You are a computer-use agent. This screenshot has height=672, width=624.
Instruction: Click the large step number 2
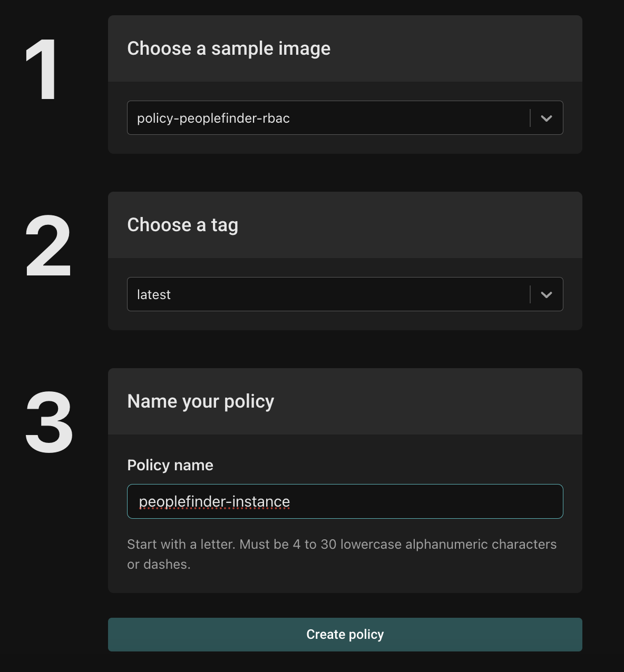tap(48, 246)
